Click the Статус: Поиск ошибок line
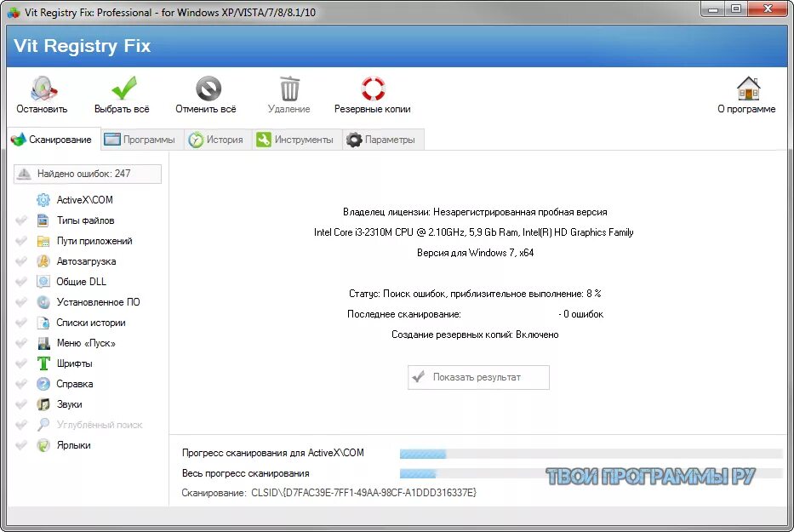Image resolution: width=794 pixels, height=532 pixels. [x=475, y=294]
